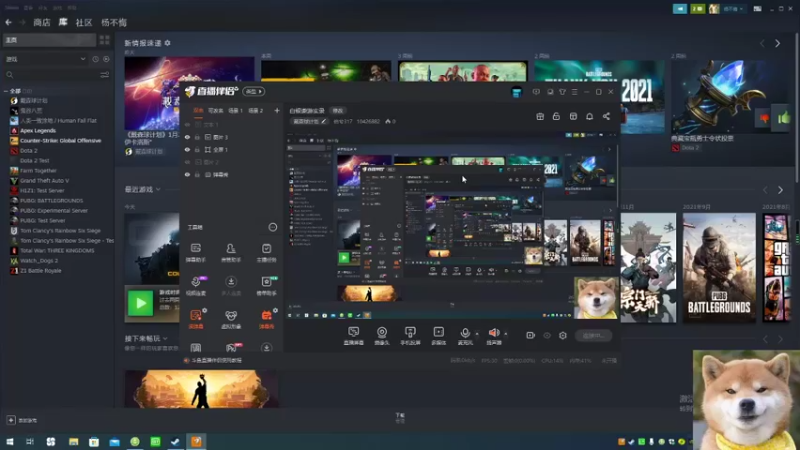Viewport: 800px width, 450px height.
Task: Add a camera source in the bottom toolbar
Action: [x=382, y=333]
